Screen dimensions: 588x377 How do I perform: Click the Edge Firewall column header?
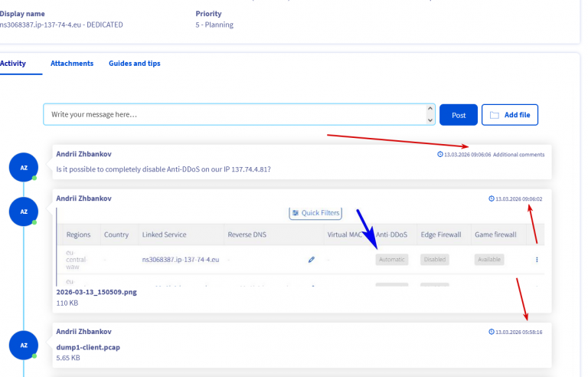441,234
